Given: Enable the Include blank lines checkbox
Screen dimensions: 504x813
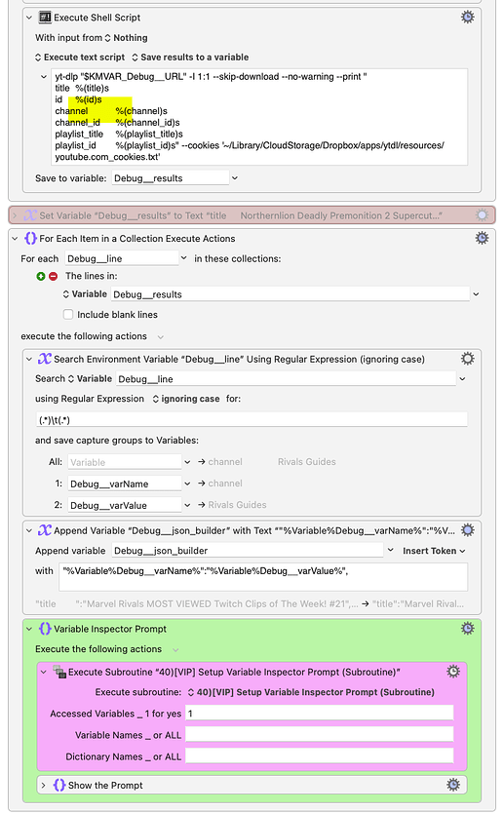Looking at the screenshot, I should tap(68, 314).
